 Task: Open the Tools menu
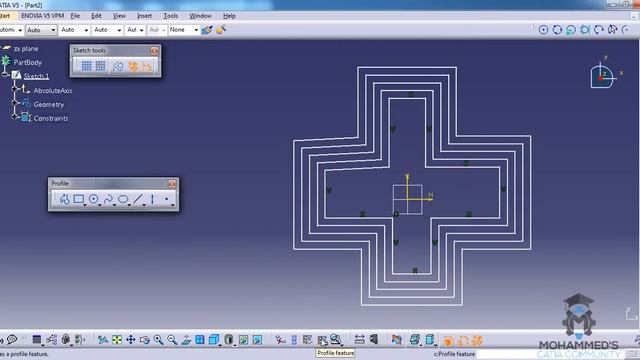point(171,16)
